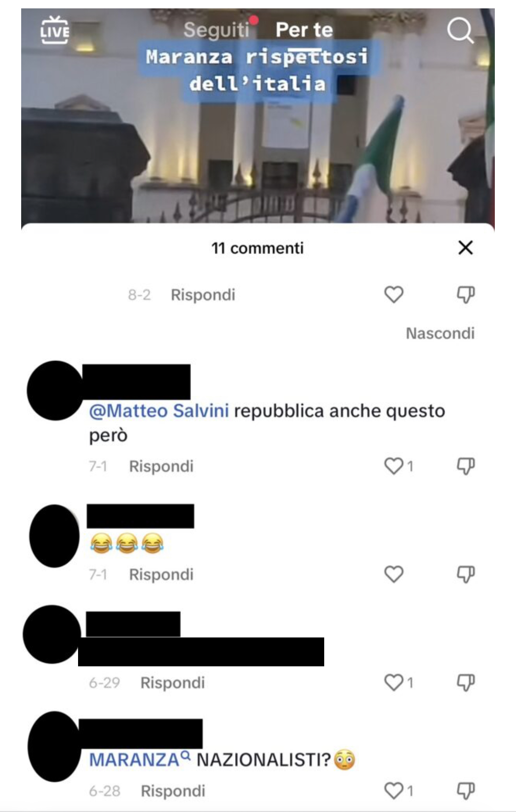Dislike the Matteo Salvini mention comment
Viewport: 516px width, 812px height.
pos(466,466)
